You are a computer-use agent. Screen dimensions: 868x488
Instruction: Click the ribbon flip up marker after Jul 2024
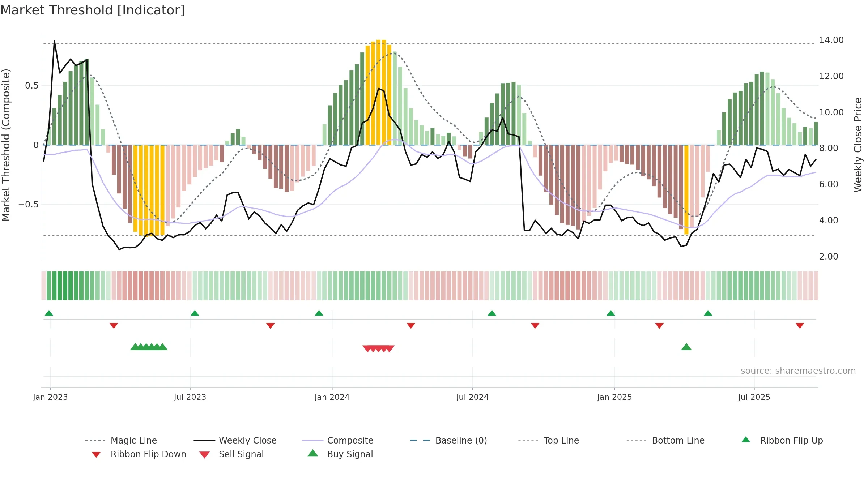click(x=492, y=313)
